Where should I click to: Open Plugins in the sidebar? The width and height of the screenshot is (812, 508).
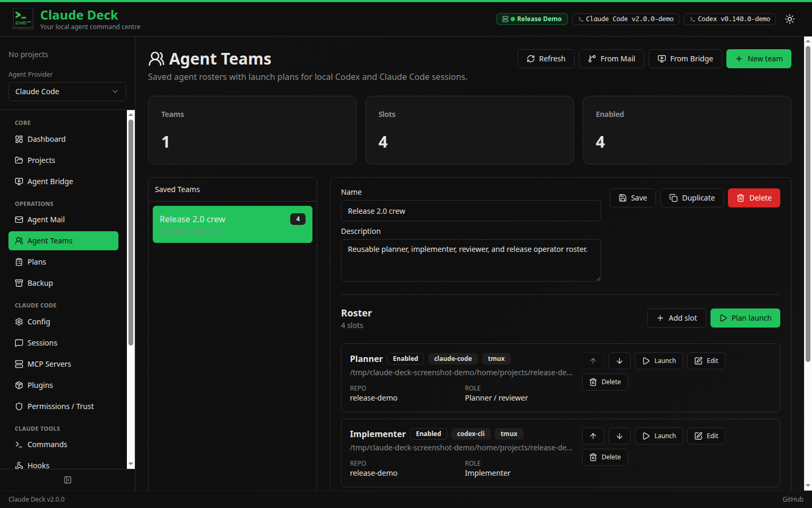(63, 385)
